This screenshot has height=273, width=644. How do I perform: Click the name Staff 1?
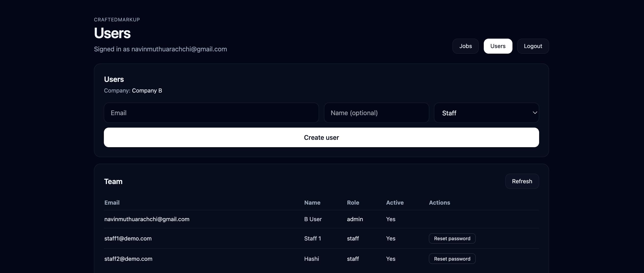[312, 238]
